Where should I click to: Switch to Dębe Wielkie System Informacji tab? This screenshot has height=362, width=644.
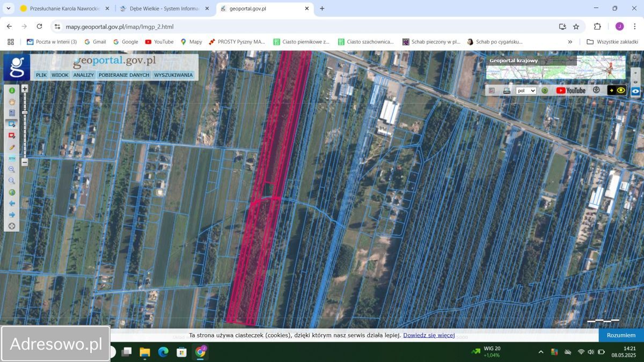coord(164,9)
